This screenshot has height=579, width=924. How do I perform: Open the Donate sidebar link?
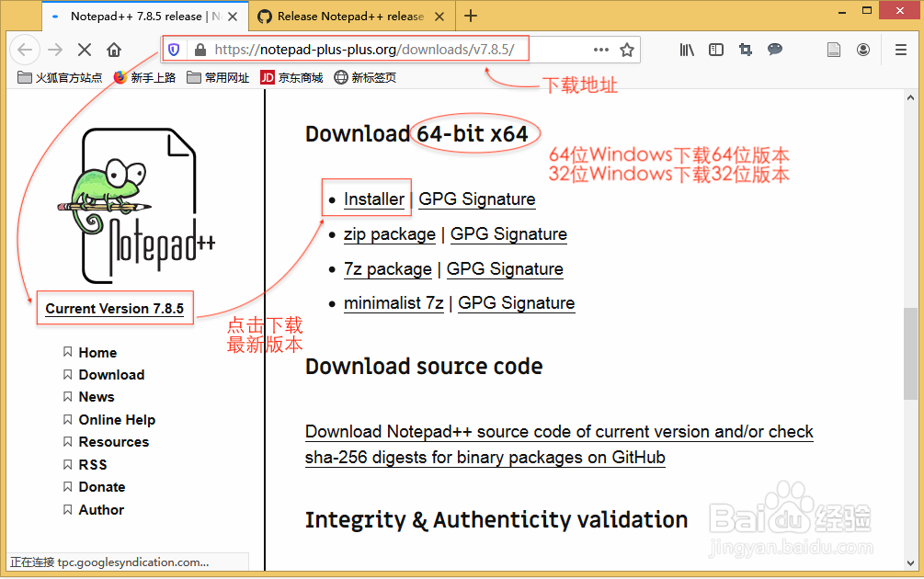[102, 487]
